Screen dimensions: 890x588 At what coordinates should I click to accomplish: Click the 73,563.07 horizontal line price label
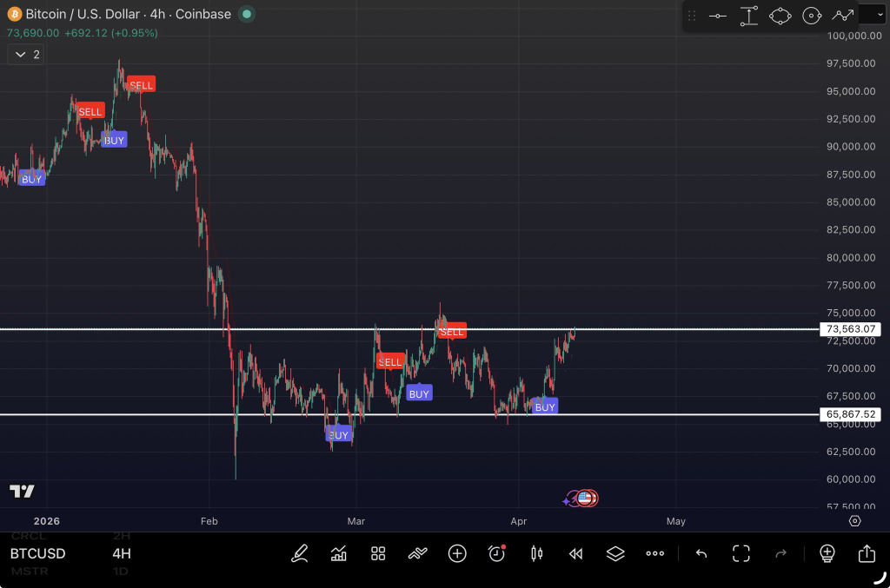tap(853, 329)
